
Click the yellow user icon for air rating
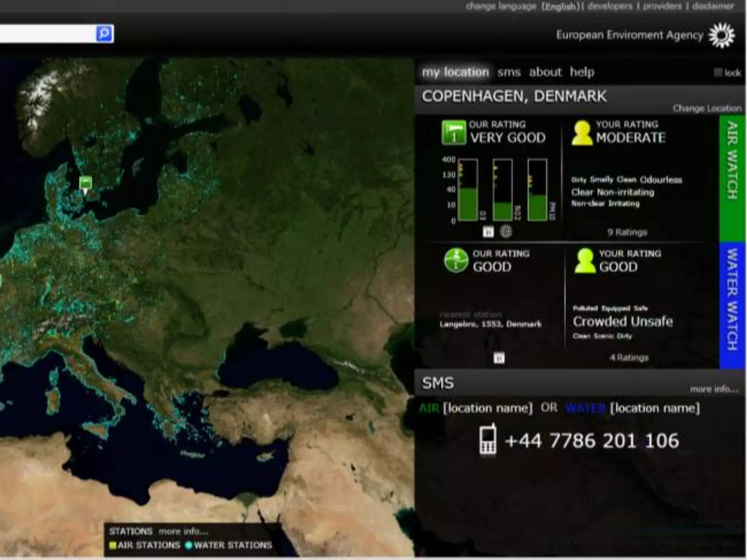pos(581,133)
